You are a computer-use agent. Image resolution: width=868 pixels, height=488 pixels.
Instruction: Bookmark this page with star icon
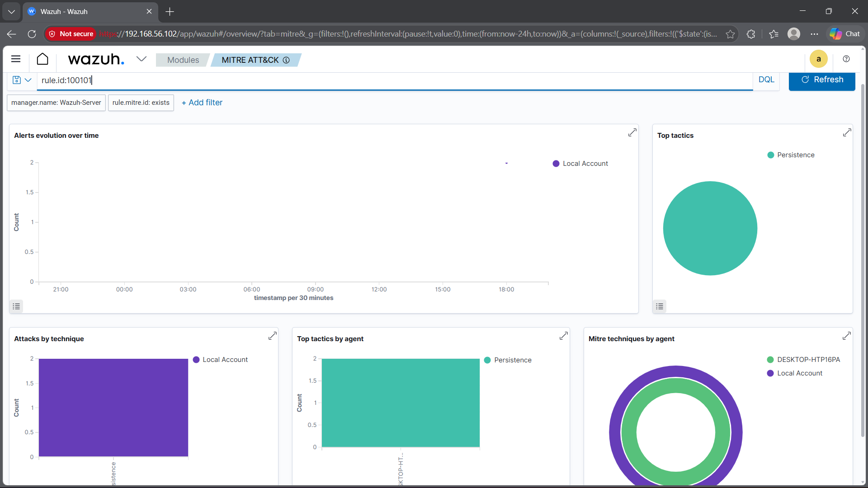coord(730,34)
